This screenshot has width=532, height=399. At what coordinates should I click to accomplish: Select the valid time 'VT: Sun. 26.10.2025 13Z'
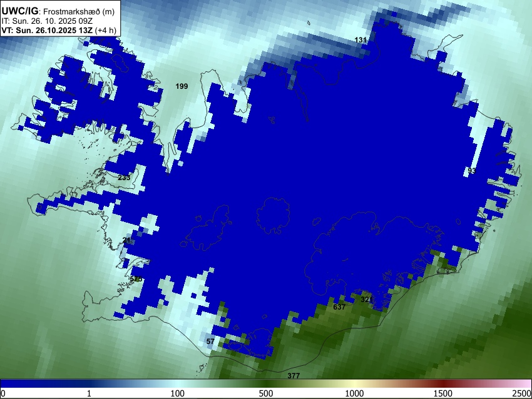coord(47,30)
